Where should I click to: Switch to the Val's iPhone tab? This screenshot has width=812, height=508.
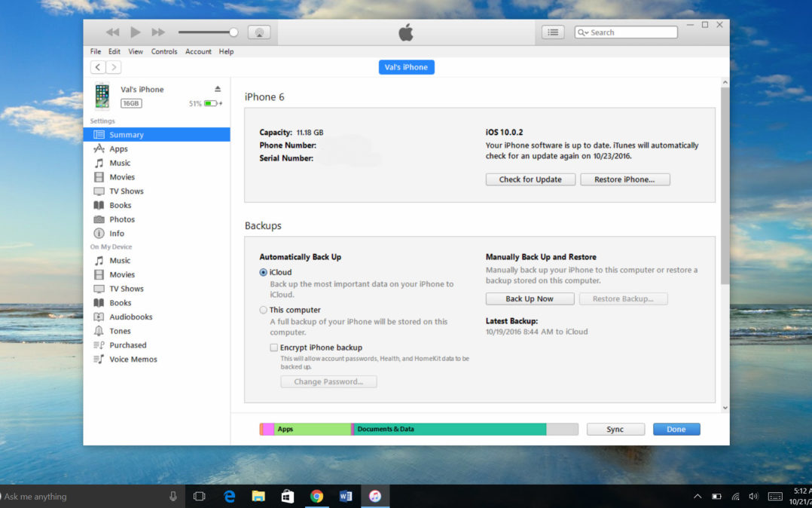[406, 67]
